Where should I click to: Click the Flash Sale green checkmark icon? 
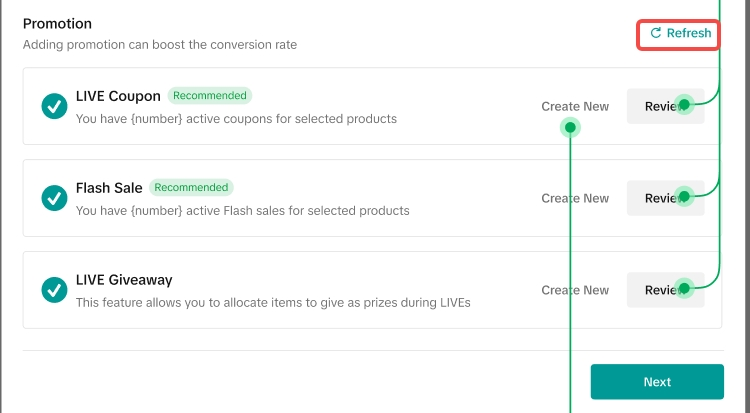pyautogui.click(x=54, y=198)
